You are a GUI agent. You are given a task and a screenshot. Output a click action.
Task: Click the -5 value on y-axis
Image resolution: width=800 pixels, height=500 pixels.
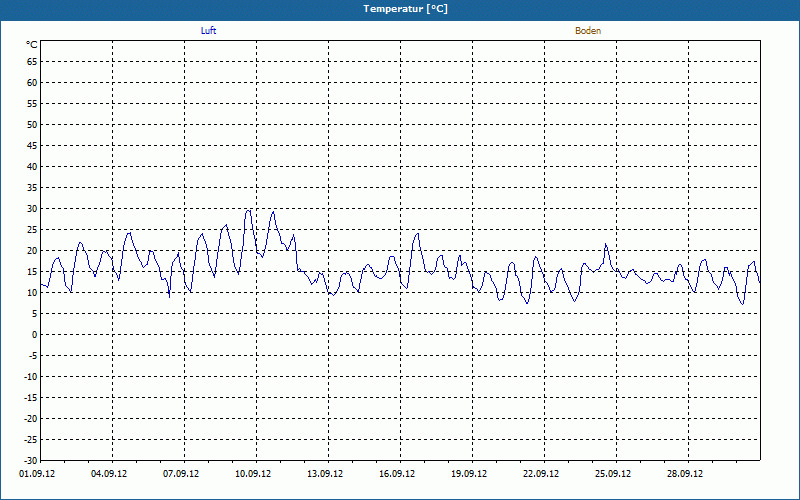[x=32, y=356]
